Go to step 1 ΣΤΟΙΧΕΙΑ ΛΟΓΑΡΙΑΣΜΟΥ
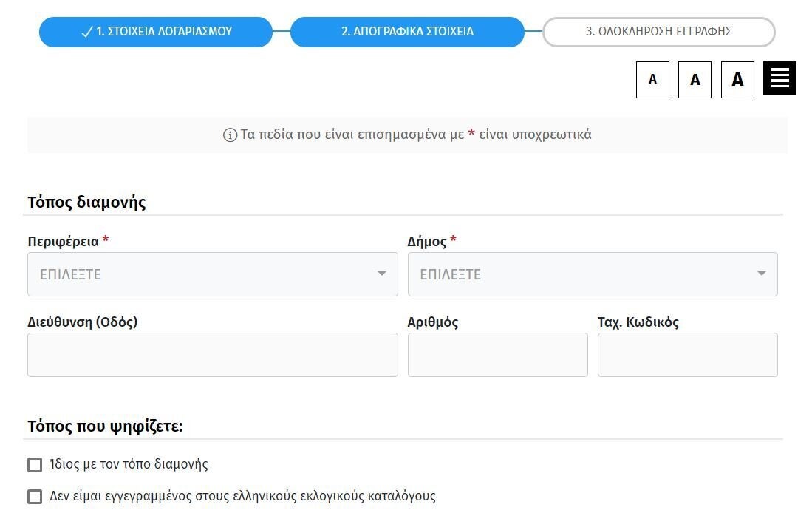 coord(156,32)
